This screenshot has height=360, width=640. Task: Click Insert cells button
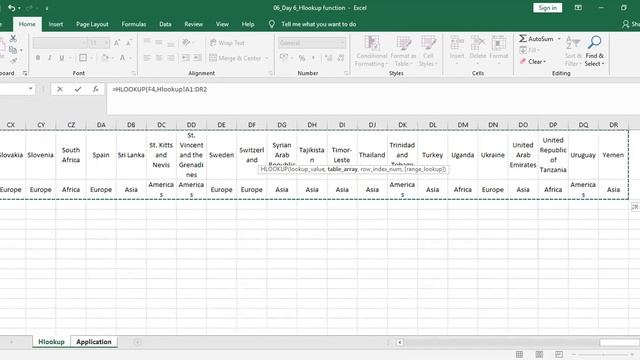pos(457,51)
